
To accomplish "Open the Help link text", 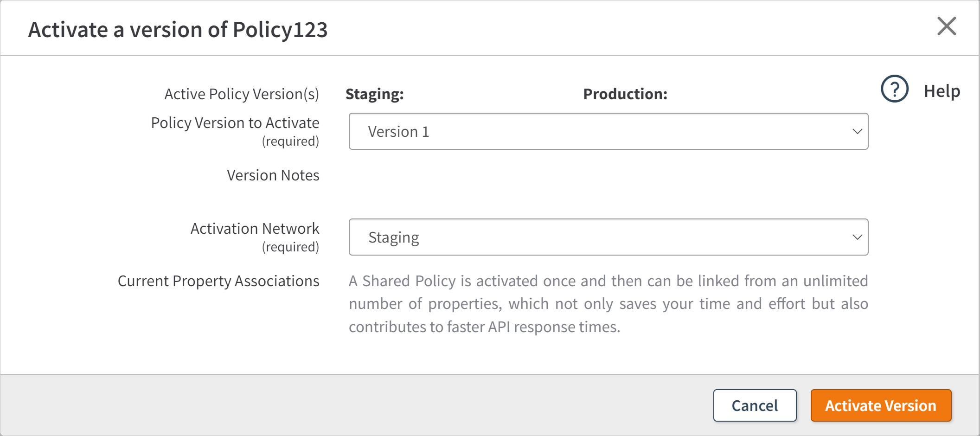I will (942, 91).
